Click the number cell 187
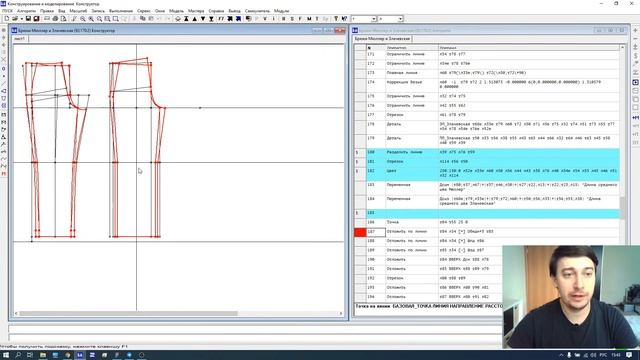The width and height of the screenshot is (640, 360). [x=376, y=232]
